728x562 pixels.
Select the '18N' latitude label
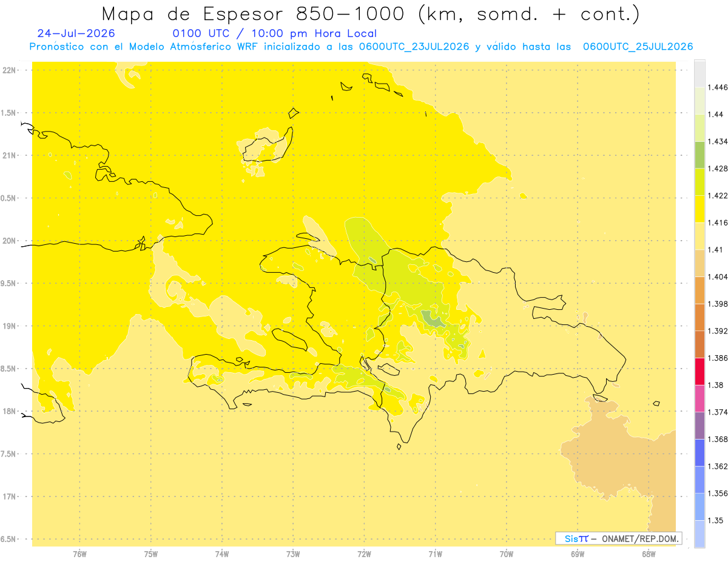tap(10, 412)
